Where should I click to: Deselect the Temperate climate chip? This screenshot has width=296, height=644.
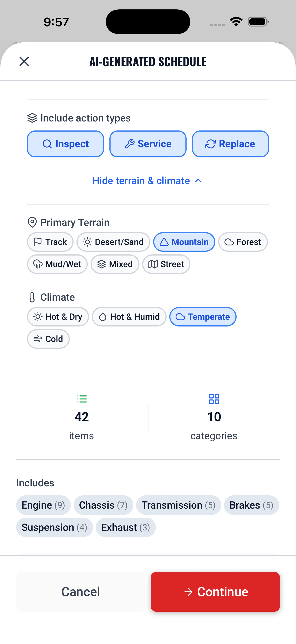point(203,317)
